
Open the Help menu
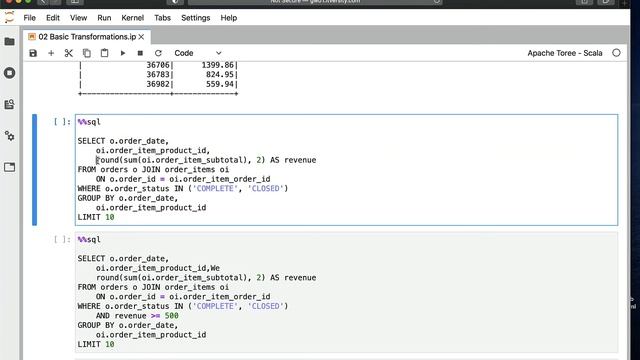point(229,18)
